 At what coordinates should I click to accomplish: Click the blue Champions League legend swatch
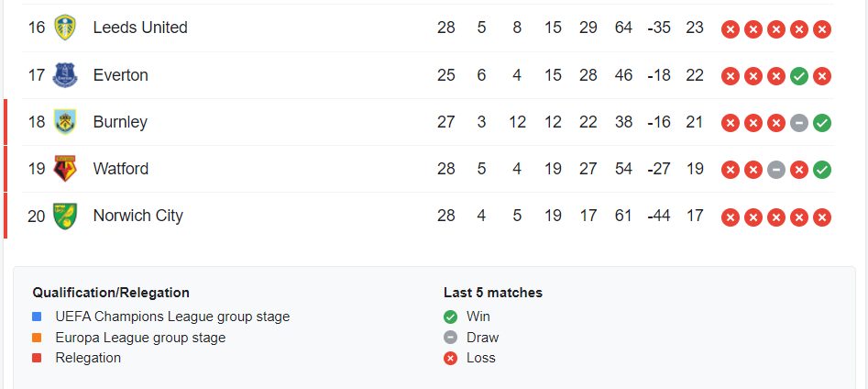coord(37,317)
